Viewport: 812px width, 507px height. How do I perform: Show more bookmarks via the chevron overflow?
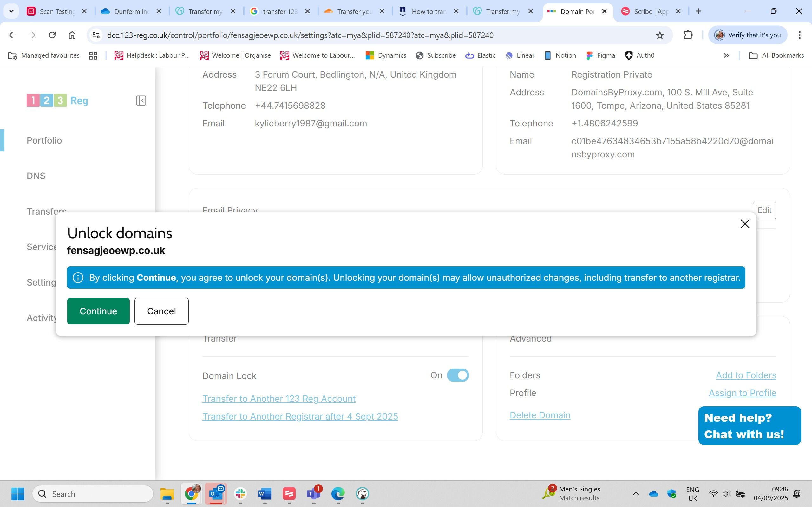point(726,56)
